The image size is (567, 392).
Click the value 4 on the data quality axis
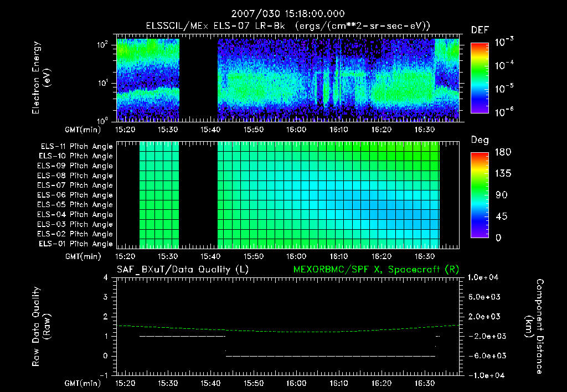[106, 277]
